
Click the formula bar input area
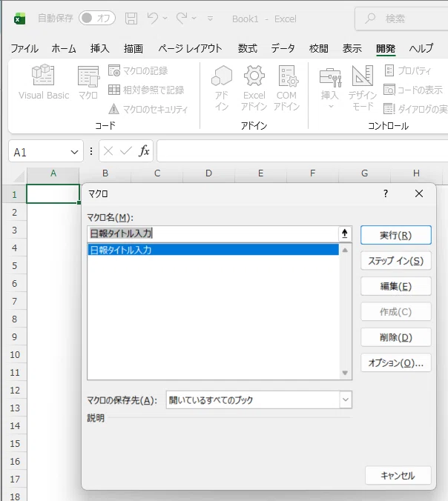(302, 151)
